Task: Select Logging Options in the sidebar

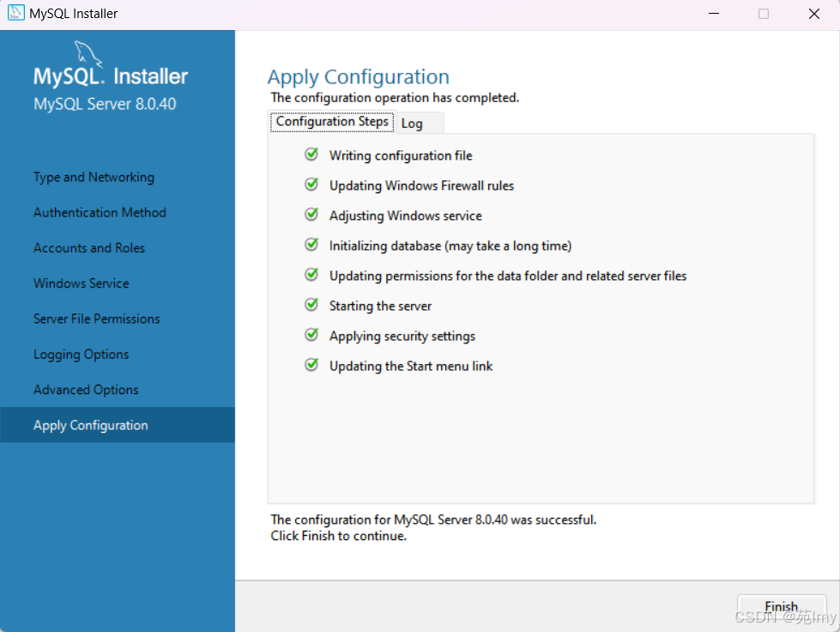Action: 81,354
